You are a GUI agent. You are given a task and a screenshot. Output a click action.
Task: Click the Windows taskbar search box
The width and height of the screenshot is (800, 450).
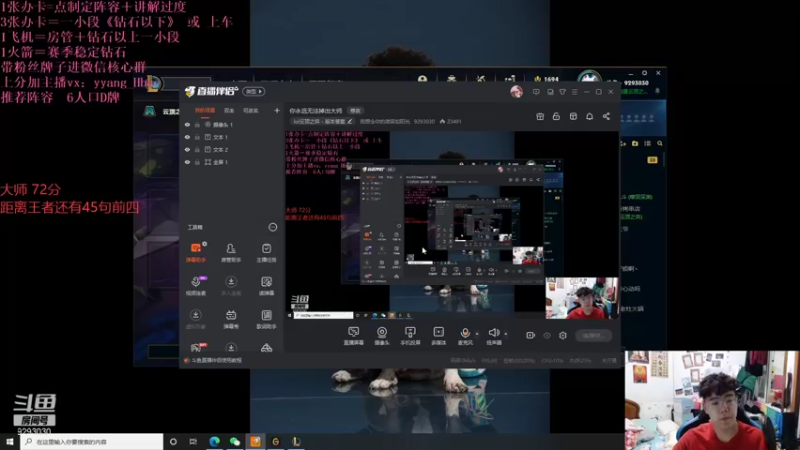coord(92,442)
